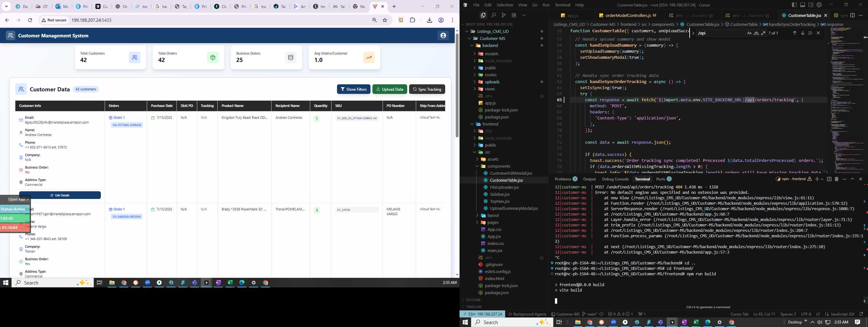The image size is (868, 327).
Task: Open the Terminal menu in Cursor
Action: tap(562, 5)
